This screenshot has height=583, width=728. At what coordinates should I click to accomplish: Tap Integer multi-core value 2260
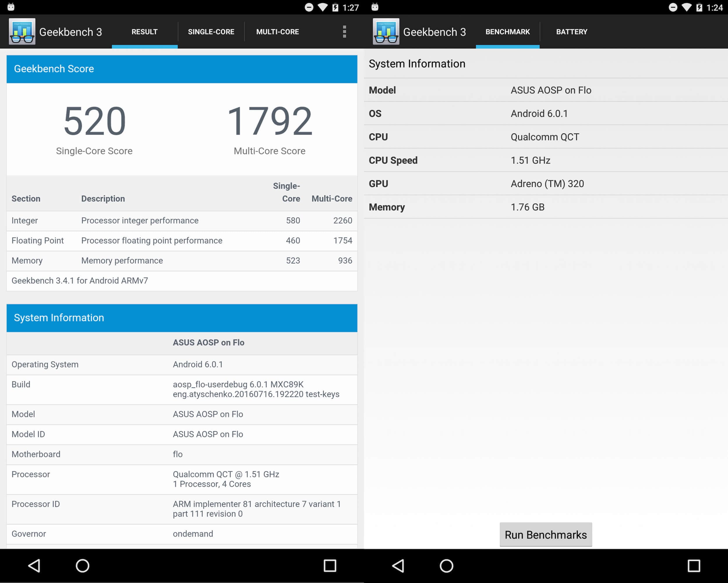pyautogui.click(x=342, y=221)
